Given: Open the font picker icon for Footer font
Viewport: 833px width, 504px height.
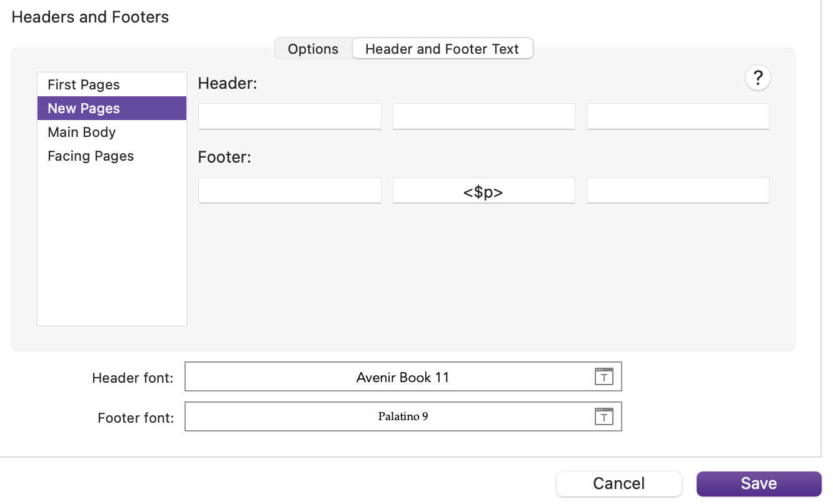Looking at the screenshot, I should [603, 416].
